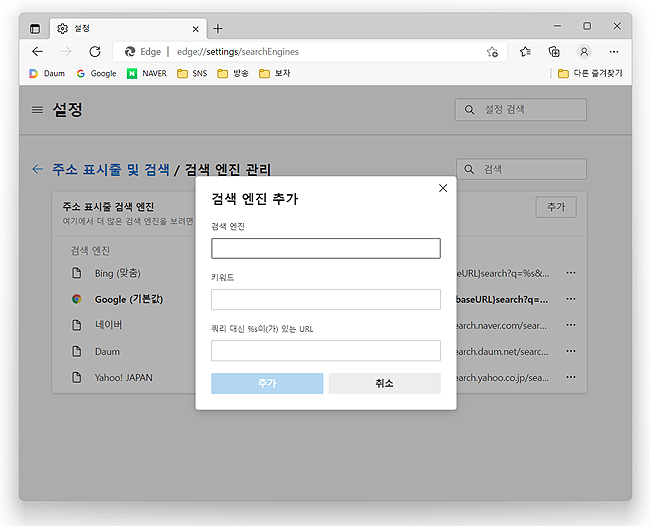Maximize the Edge window

coord(587,26)
